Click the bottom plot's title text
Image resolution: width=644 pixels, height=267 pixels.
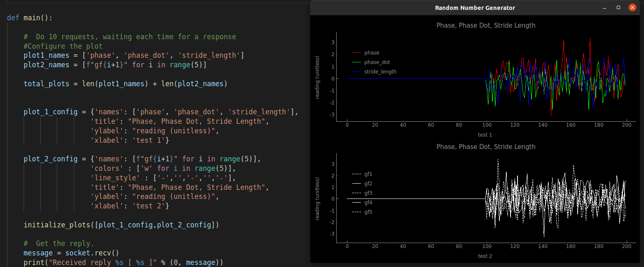coord(486,147)
